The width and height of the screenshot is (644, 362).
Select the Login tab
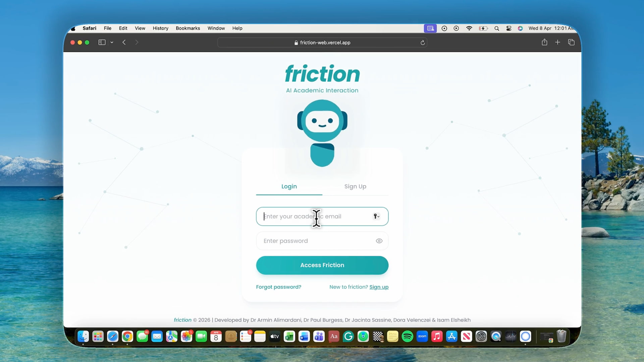[289, 186]
